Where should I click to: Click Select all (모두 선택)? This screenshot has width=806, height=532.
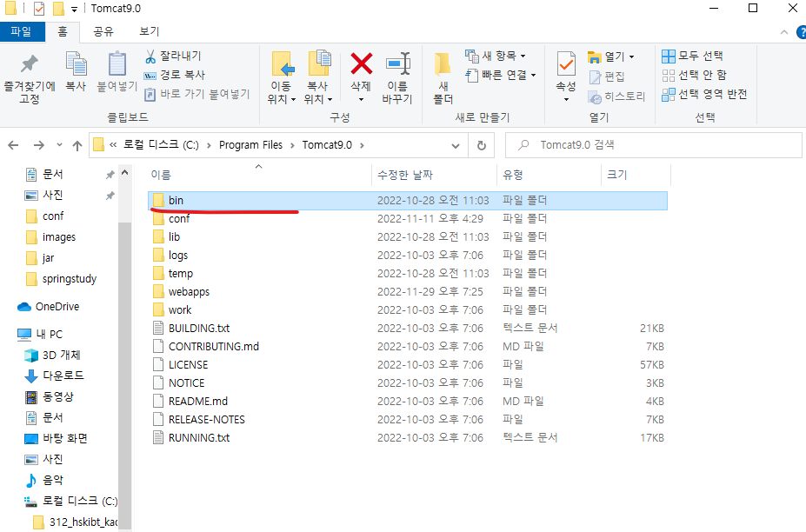tap(692, 56)
